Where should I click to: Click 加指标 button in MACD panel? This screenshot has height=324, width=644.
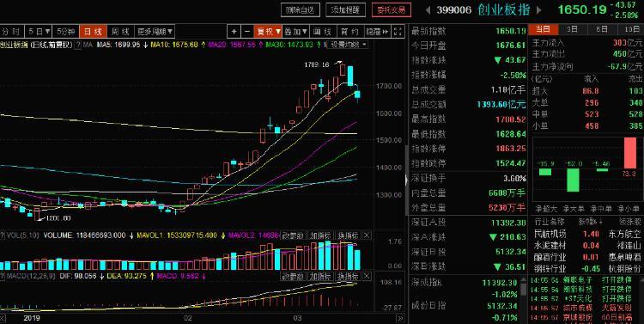click(320, 276)
